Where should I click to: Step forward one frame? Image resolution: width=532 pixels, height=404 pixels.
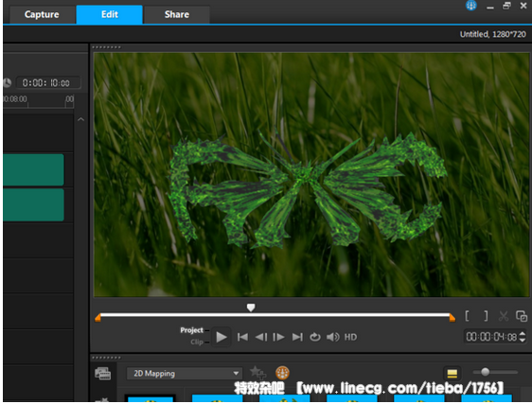coord(279,337)
